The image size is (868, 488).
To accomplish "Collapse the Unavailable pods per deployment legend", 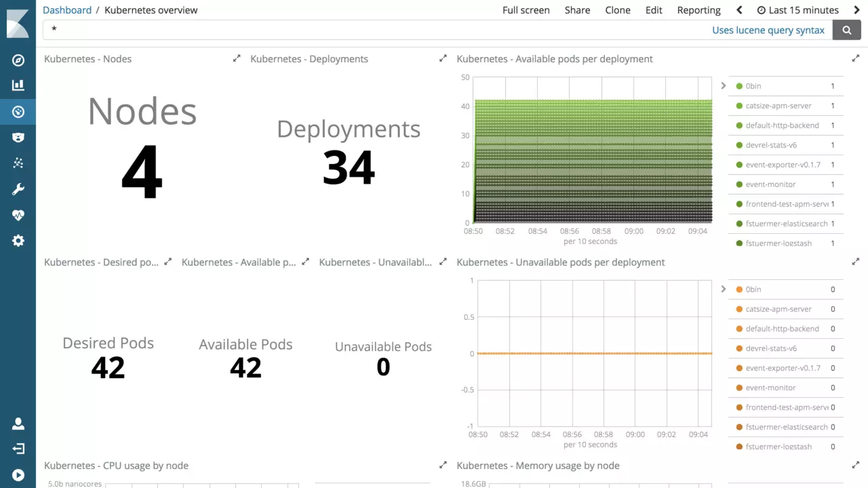I will (x=724, y=289).
